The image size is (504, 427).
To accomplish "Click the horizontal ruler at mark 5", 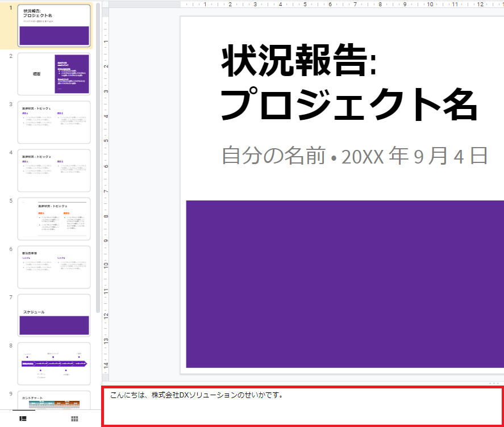I will click(305, 4).
